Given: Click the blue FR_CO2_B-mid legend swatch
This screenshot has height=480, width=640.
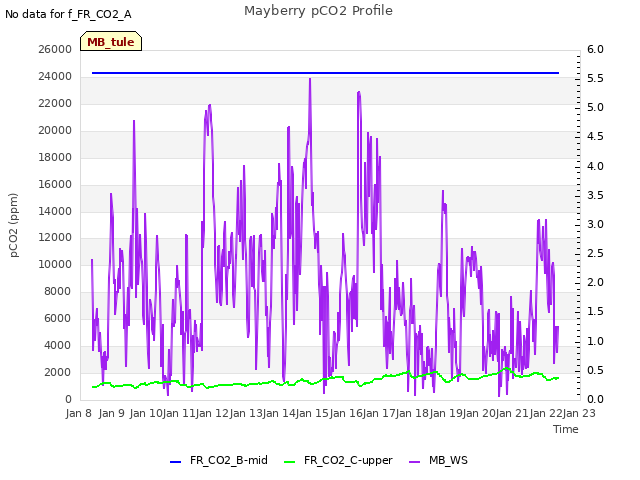Looking at the screenshot, I should pos(176,462).
